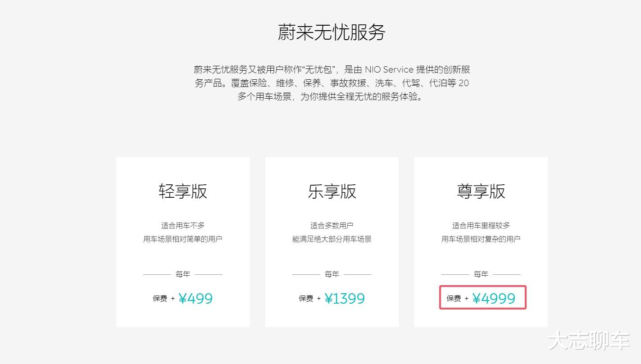Click the ¥499 price
This screenshot has height=364, width=641.
pos(195,298)
